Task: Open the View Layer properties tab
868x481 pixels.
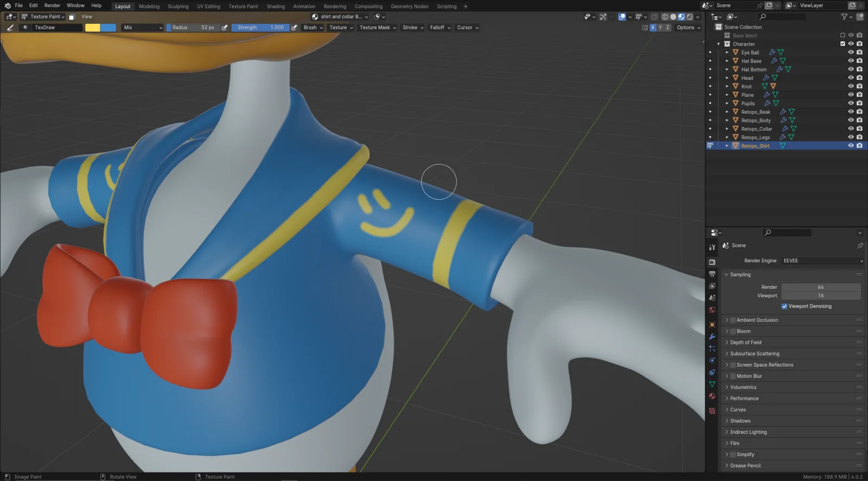Action: coord(712,286)
